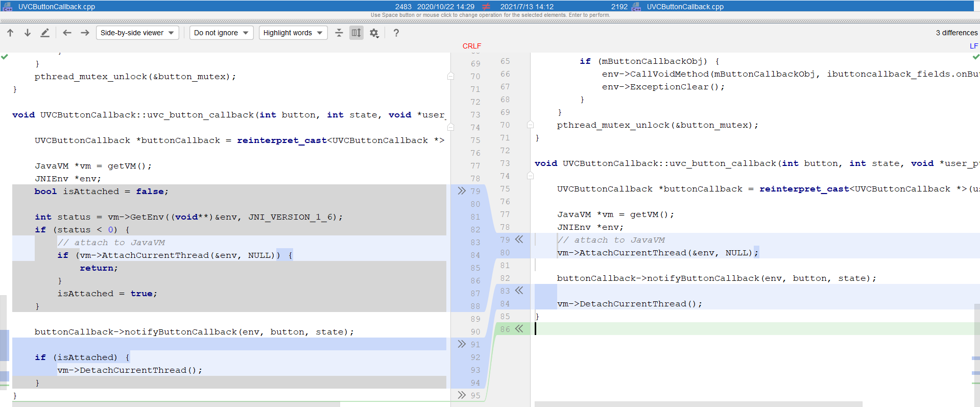980x407 pixels.
Task: Open diff settings gear icon
Action: pyautogui.click(x=374, y=33)
